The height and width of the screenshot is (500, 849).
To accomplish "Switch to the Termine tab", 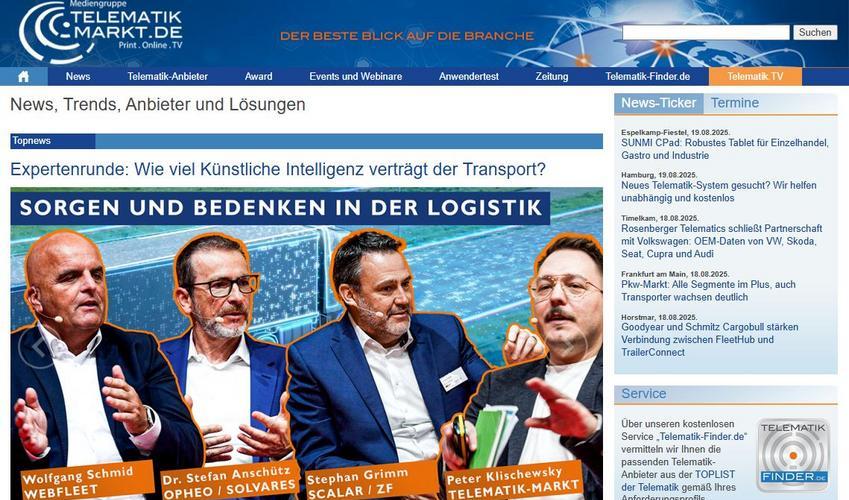I will pos(735,103).
